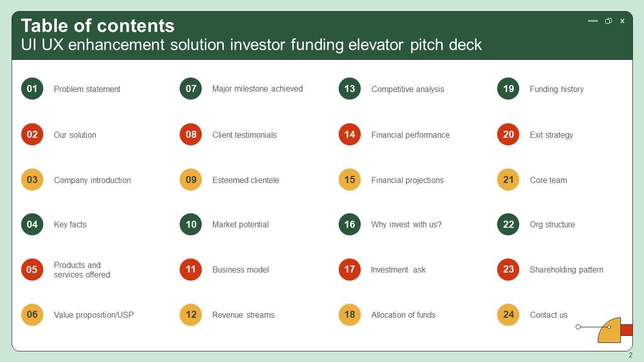Click the red 02 number circle
This screenshot has width=644, height=362.
[32, 134]
